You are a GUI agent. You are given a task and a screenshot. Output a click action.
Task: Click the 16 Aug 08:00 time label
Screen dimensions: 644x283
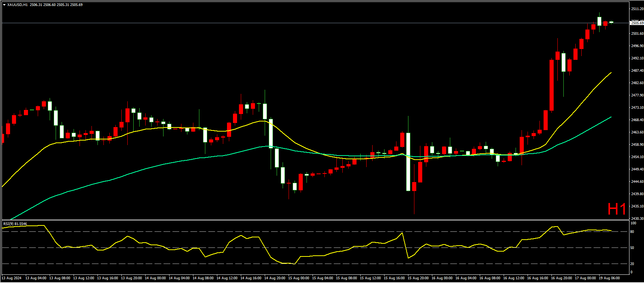(490, 278)
